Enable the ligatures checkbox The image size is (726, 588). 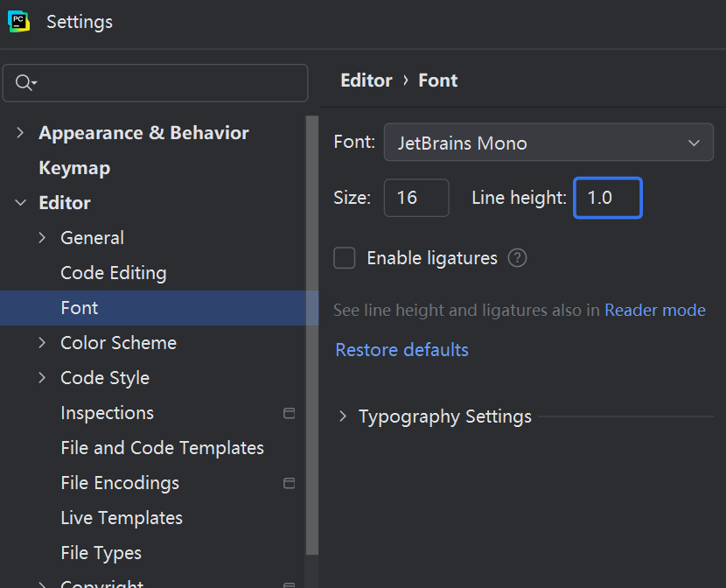[x=345, y=258]
